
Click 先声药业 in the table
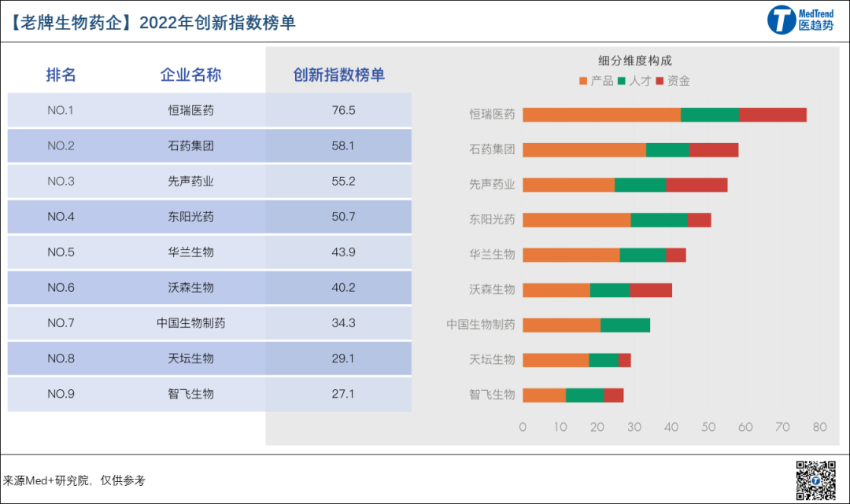[190, 182]
